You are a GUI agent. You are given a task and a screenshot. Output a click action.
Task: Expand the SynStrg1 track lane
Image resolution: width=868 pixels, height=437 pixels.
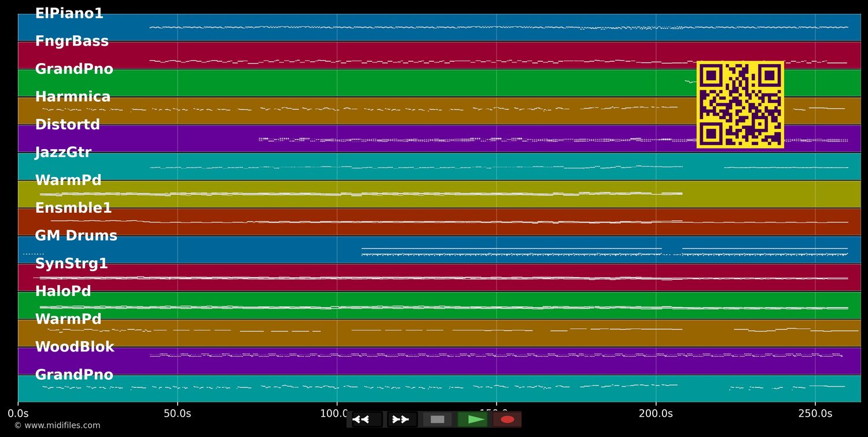72,263
